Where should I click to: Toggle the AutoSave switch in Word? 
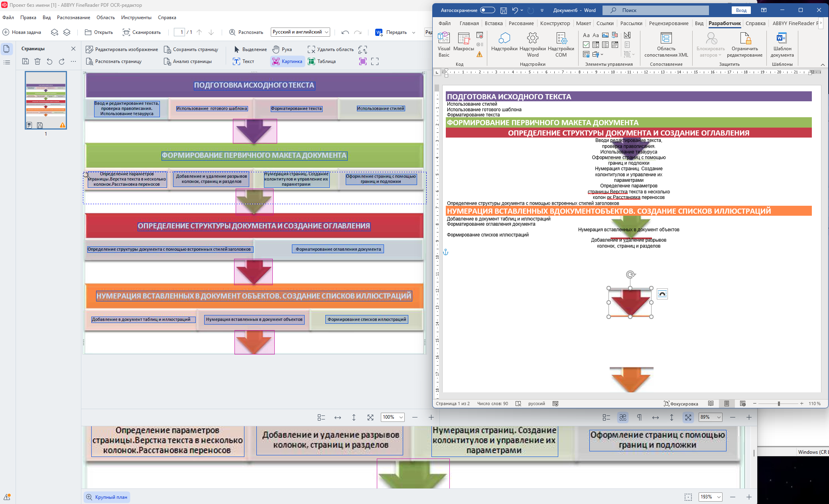click(x=487, y=10)
